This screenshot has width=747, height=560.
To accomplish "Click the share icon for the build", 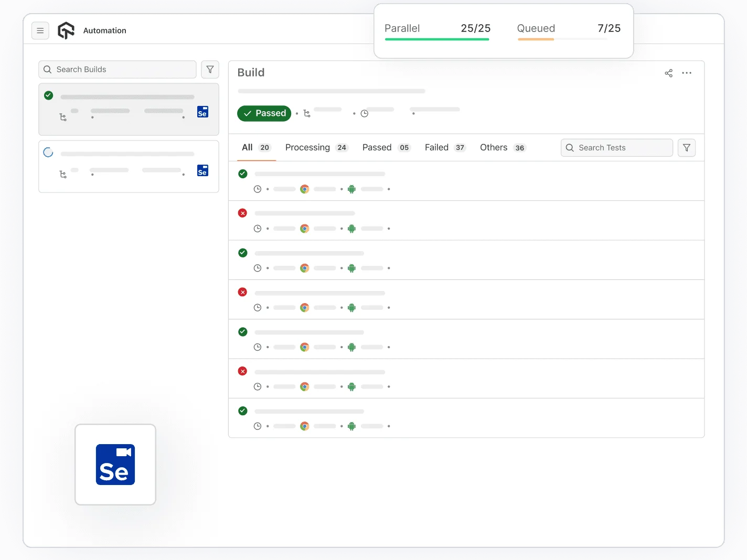I will tap(668, 73).
